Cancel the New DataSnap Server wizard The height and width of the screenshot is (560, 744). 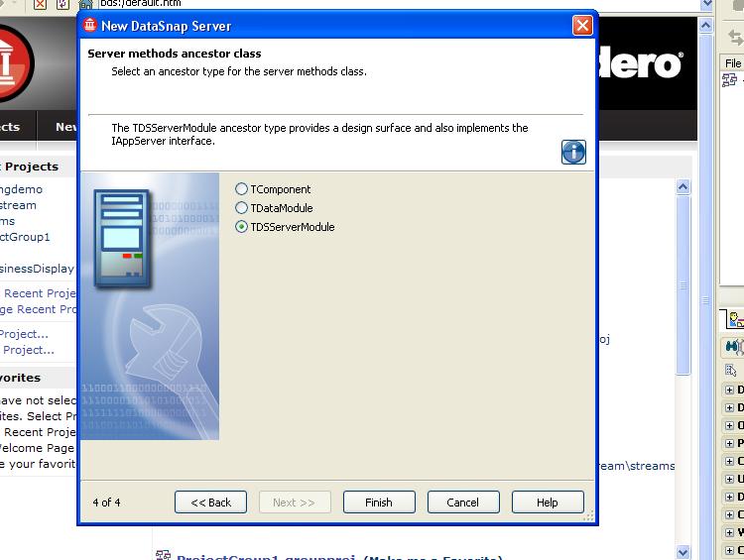(x=462, y=503)
